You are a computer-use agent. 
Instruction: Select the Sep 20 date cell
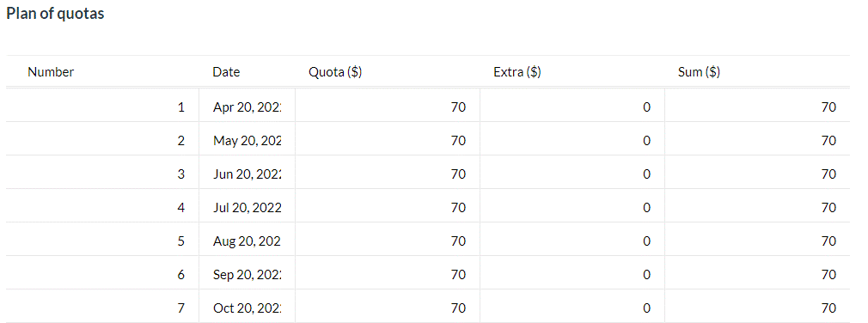point(247,274)
